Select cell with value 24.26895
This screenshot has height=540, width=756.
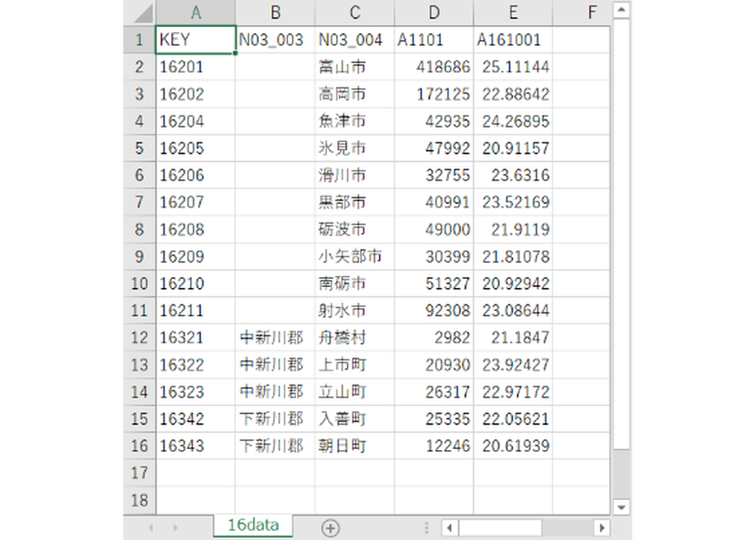(513, 121)
